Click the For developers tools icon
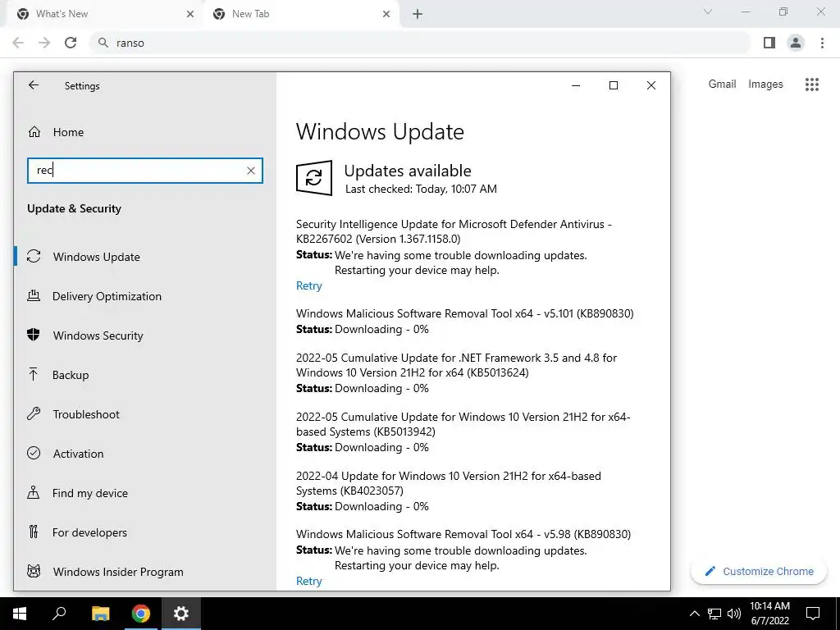Screen dimensions: 840x630 [x=34, y=532]
